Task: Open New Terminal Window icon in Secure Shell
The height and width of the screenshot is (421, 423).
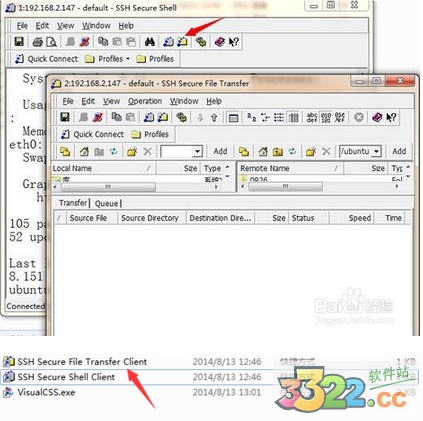Action: [168, 42]
